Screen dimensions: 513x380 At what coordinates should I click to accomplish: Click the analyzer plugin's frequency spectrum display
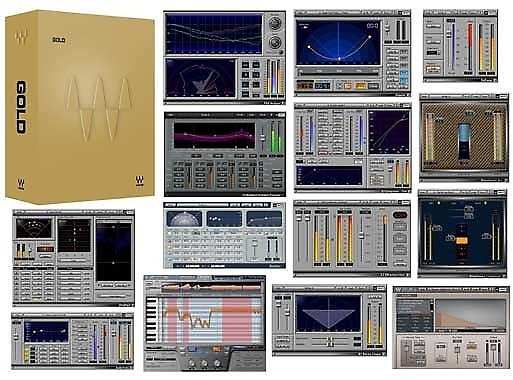pos(214,34)
